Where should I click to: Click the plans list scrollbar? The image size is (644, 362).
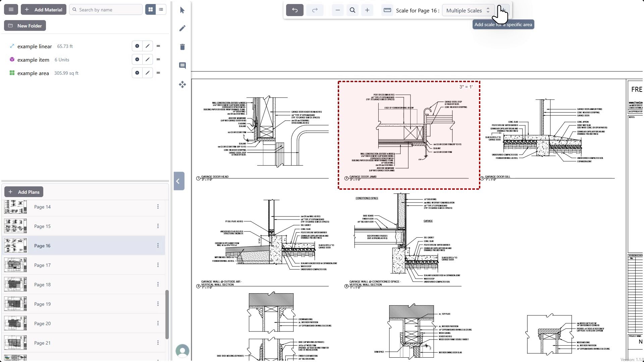click(x=167, y=314)
